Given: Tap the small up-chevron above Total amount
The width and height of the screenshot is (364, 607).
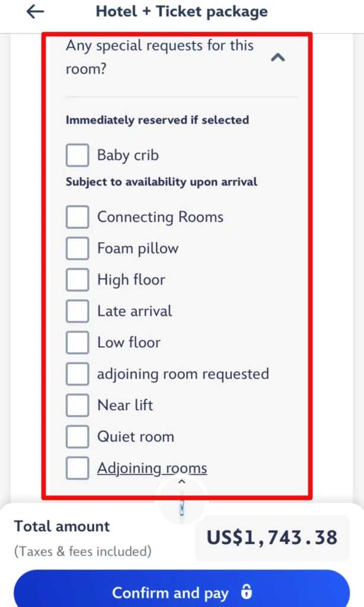Looking at the screenshot, I should pos(182,482).
